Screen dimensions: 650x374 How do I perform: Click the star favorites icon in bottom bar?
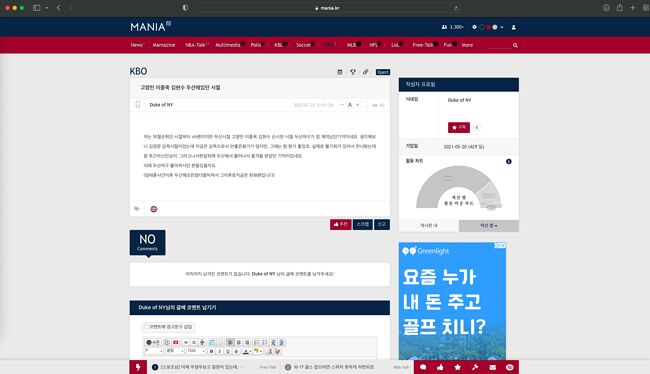458,367
